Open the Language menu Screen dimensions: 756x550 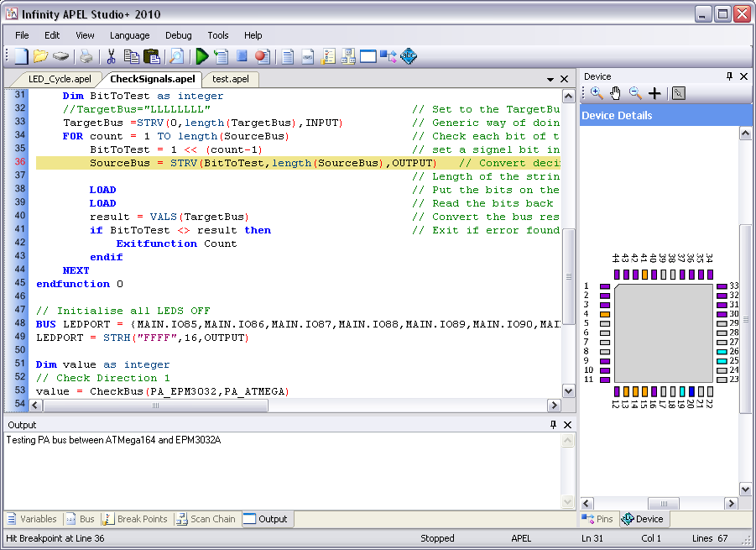click(x=129, y=35)
